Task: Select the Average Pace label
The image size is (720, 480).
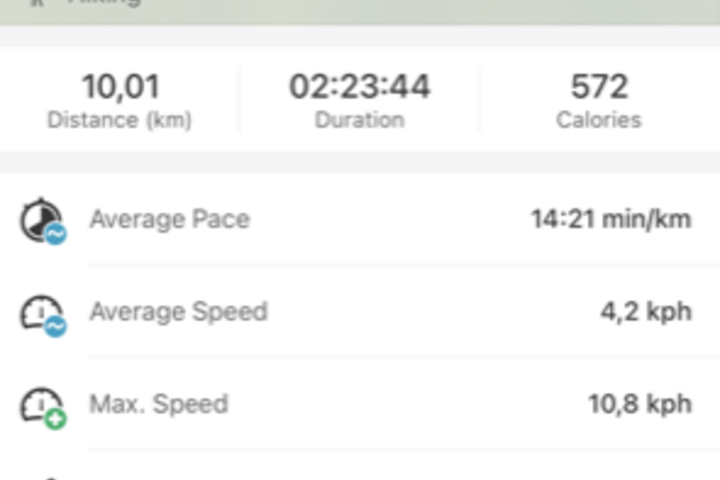Action: pos(170,219)
